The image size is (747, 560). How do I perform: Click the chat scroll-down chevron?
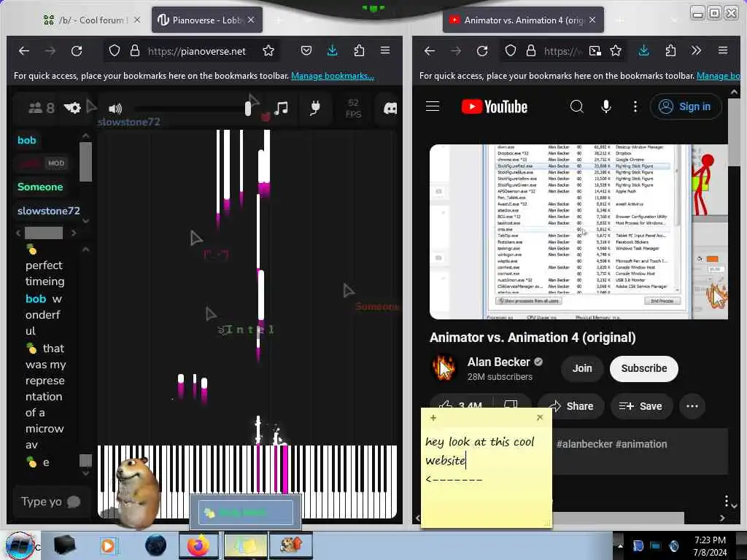pos(86,473)
